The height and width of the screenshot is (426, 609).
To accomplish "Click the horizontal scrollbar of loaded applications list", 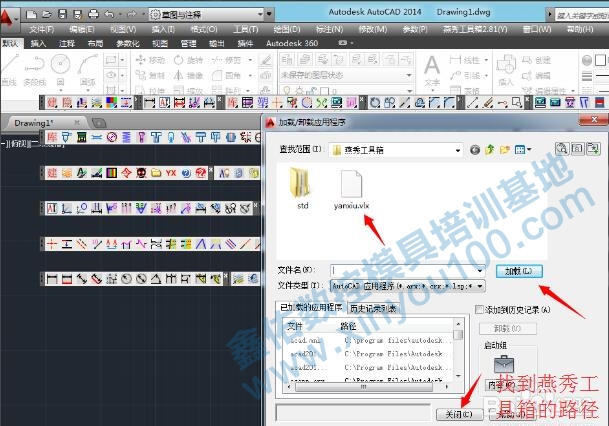I will [363, 387].
